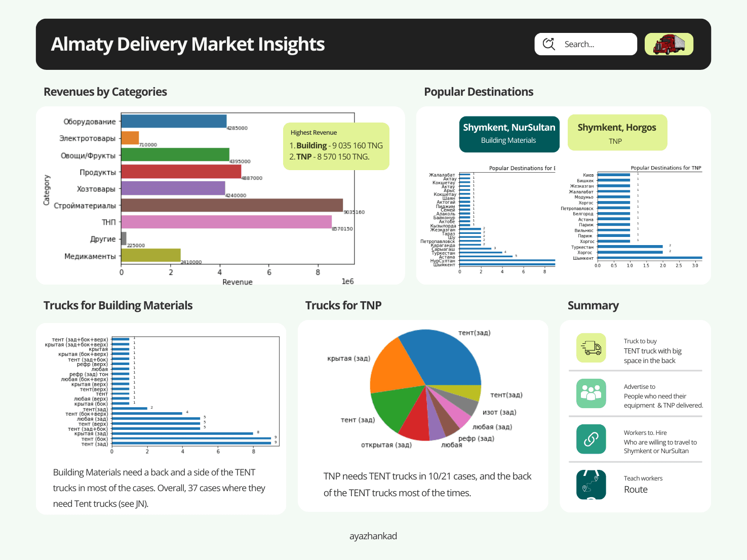Click the route map icon in Summary

(x=591, y=485)
